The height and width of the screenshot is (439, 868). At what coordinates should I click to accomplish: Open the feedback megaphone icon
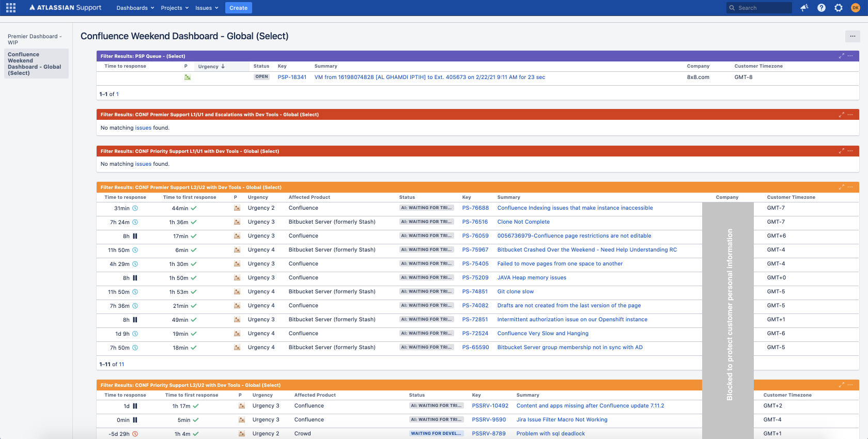[804, 8]
